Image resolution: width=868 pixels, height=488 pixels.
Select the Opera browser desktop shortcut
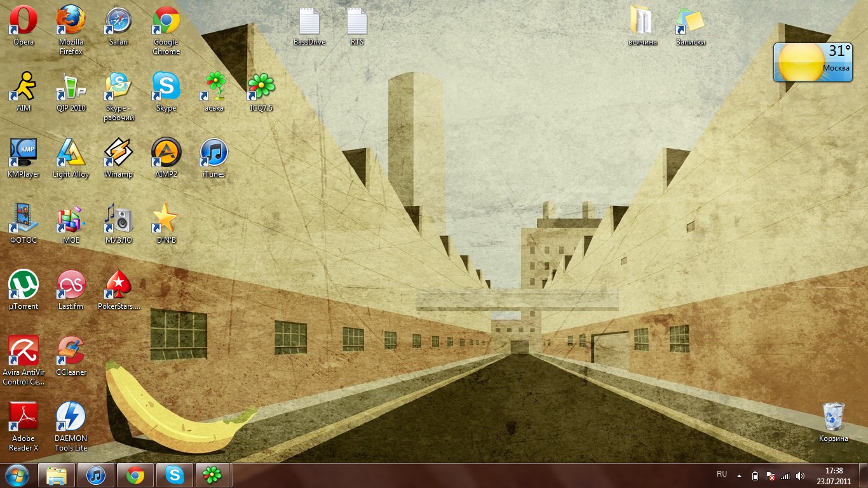point(24,25)
